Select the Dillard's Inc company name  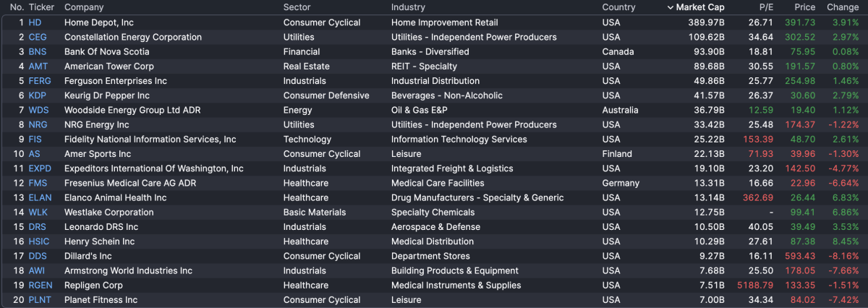point(88,256)
